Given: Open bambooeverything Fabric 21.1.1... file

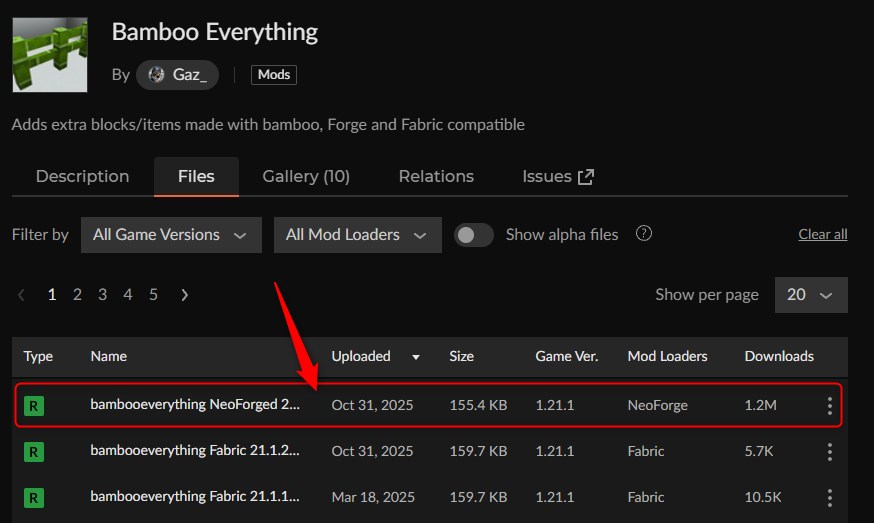Looking at the screenshot, I should [x=195, y=496].
